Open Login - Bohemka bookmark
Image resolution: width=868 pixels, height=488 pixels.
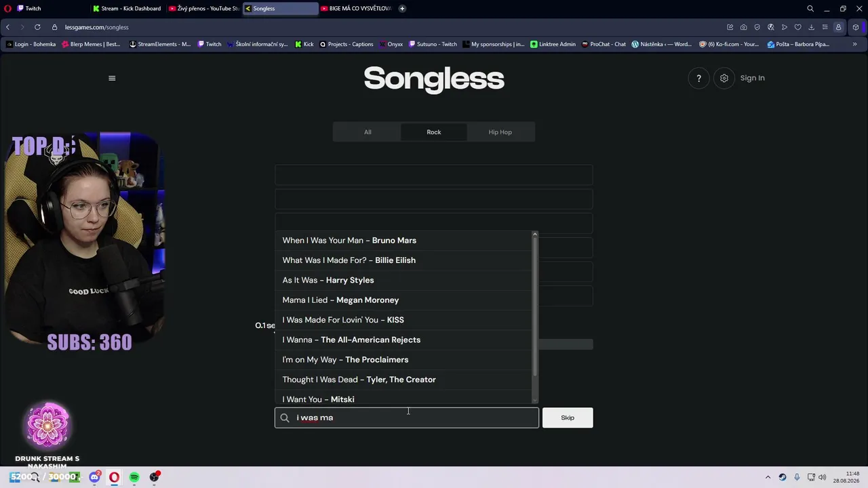pos(31,44)
